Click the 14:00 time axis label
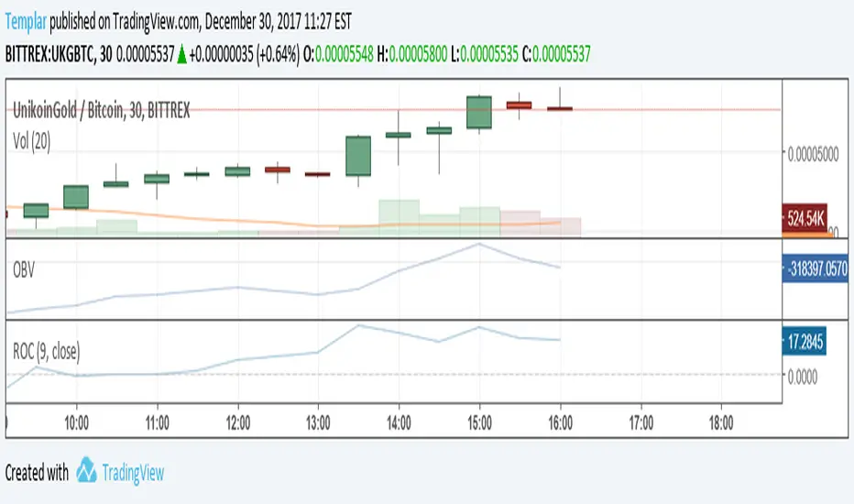Screen dimensions: 854x504 (x=399, y=422)
